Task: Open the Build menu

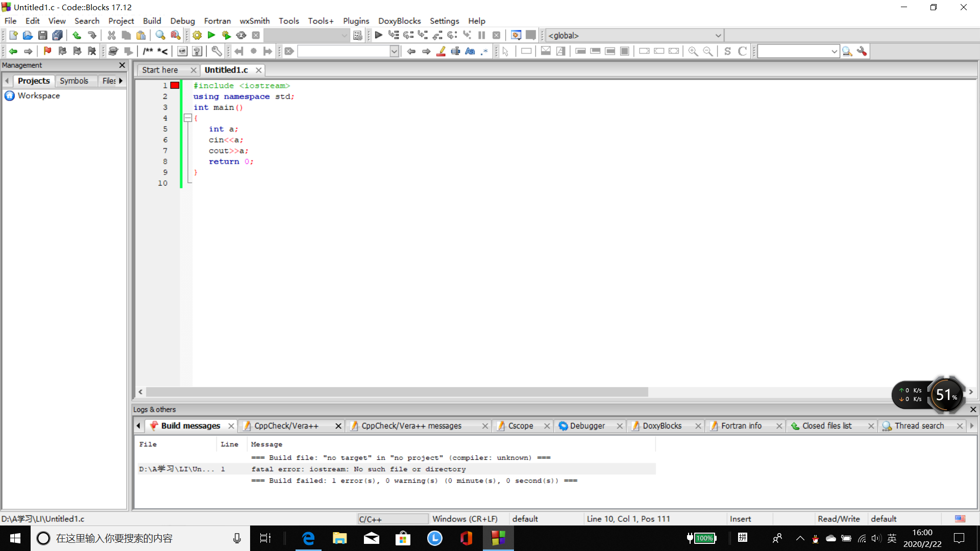Action: (151, 21)
